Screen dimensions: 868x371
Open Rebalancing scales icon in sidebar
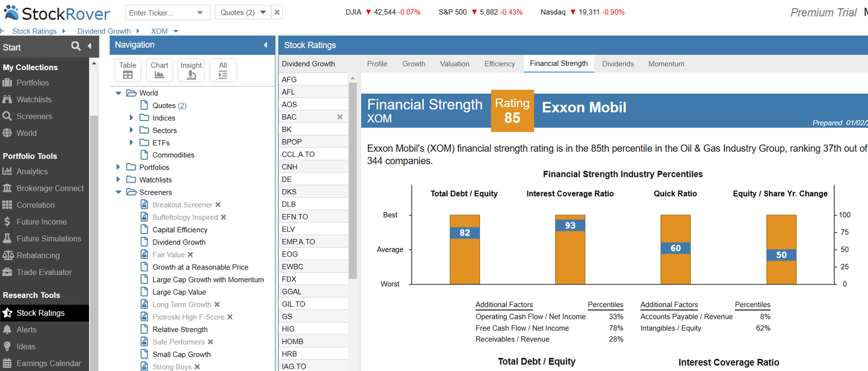(8, 255)
